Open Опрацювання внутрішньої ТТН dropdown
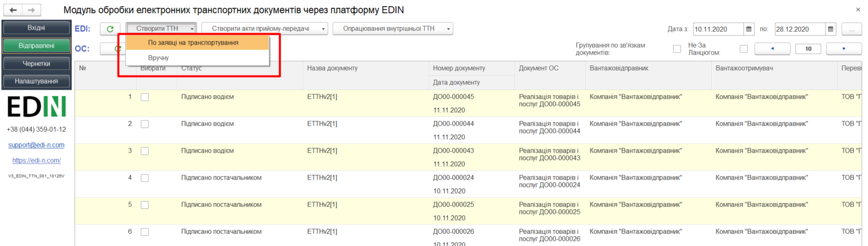The width and height of the screenshot is (868, 246). 393,29
